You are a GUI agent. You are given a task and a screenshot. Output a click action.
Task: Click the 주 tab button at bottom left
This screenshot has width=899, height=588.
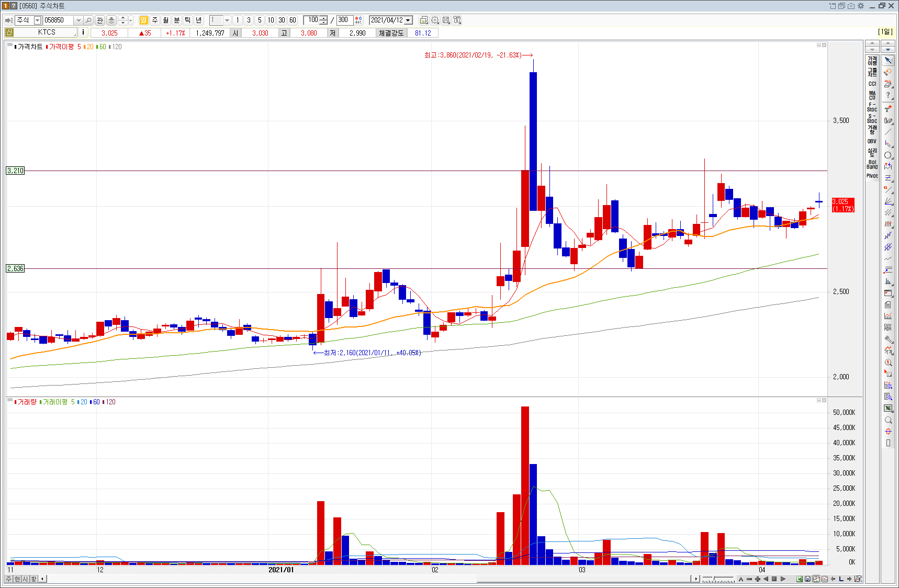(x=9, y=579)
